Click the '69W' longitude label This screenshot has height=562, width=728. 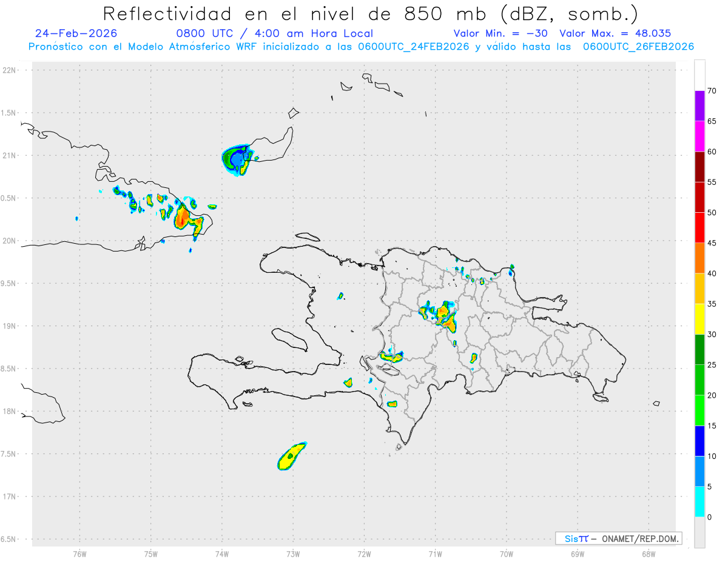[x=578, y=554]
